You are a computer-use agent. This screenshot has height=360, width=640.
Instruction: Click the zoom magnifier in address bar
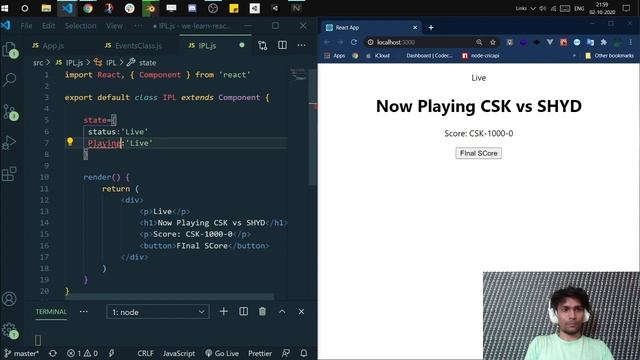[479, 42]
